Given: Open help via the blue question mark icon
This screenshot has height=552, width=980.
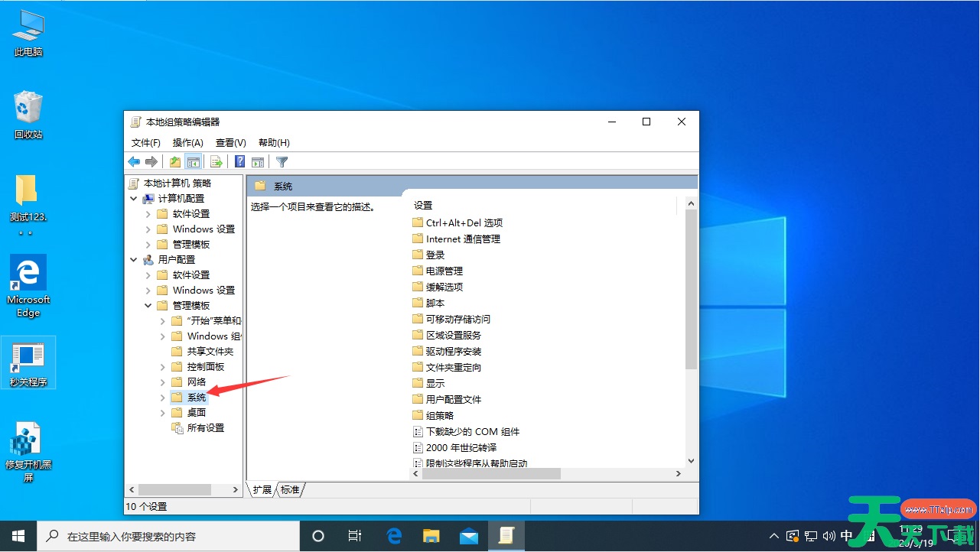Looking at the screenshot, I should pyautogui.click(x=239, y=162).
